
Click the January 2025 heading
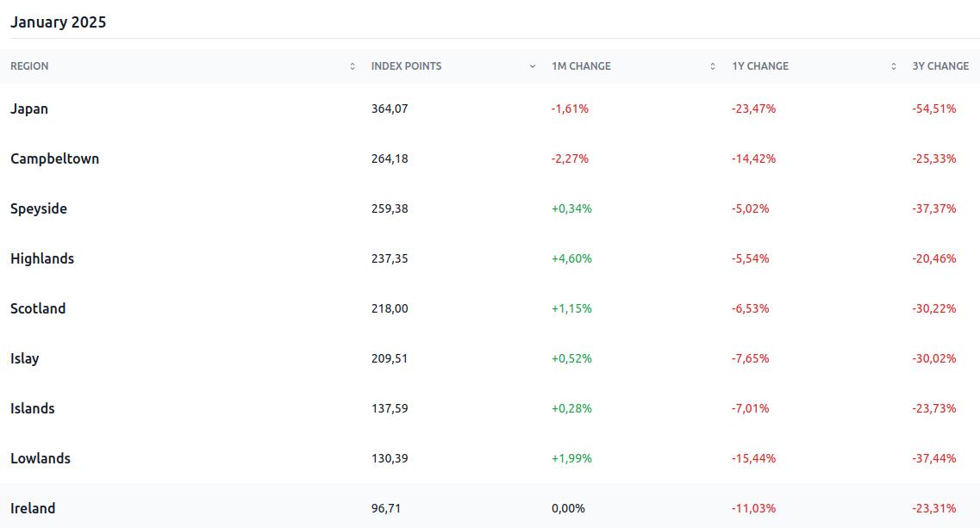59,22
